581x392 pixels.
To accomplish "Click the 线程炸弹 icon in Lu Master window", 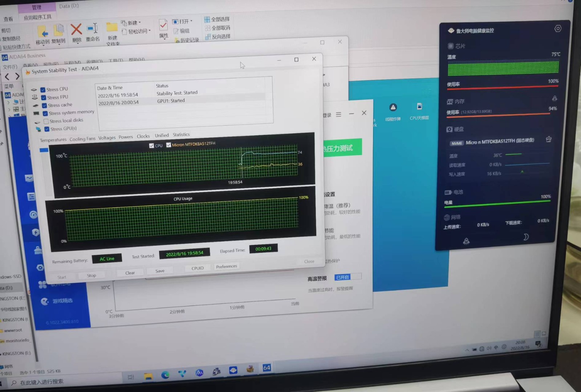I will (393, 111).
